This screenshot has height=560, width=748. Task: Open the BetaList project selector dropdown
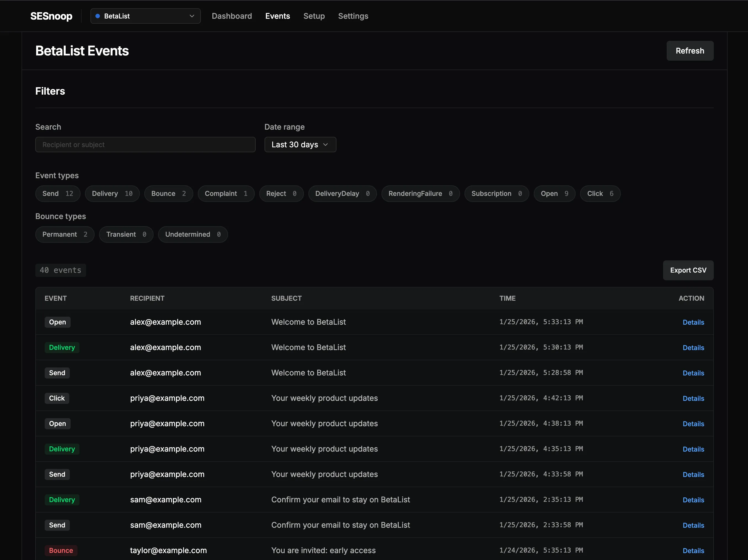point(145,16)
